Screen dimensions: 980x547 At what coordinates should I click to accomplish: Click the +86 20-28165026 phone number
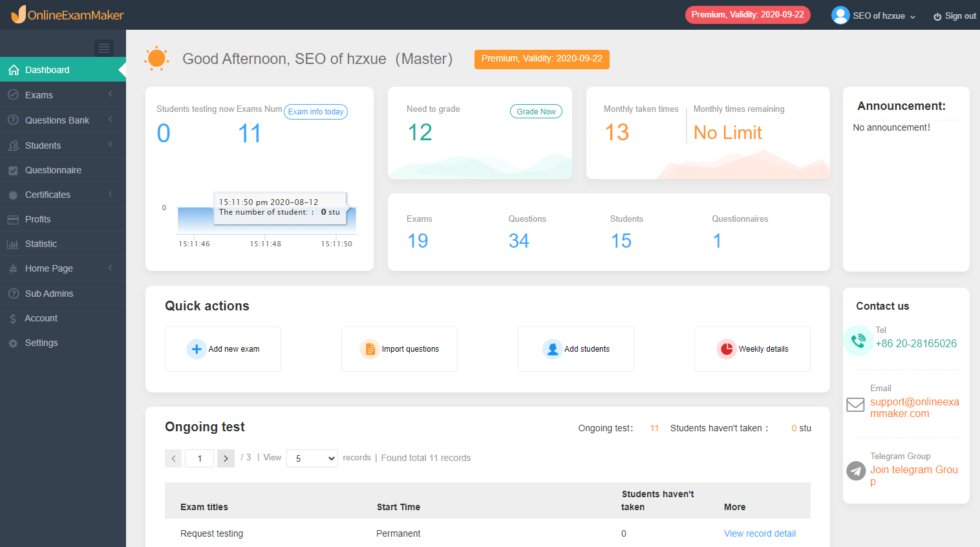(916, 343)
